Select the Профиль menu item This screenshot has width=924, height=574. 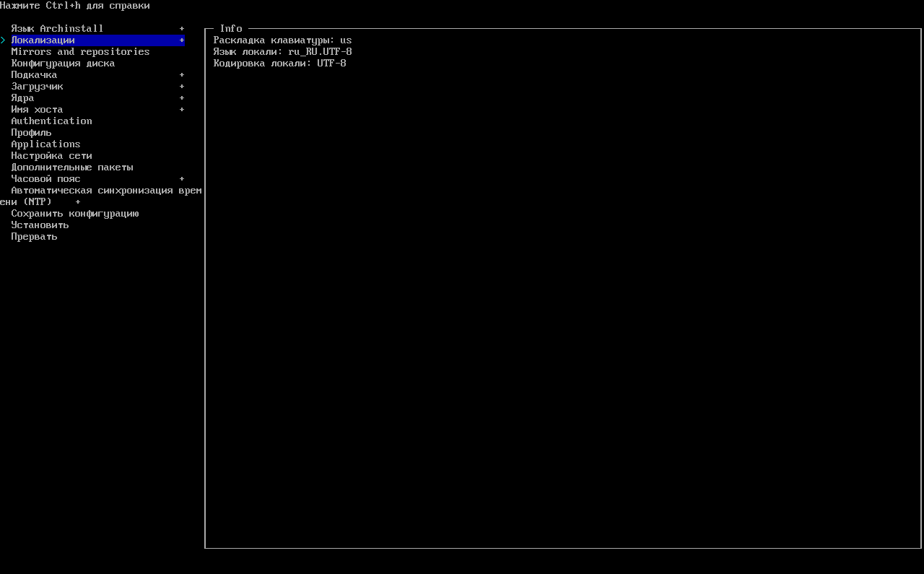coord(31,133)
